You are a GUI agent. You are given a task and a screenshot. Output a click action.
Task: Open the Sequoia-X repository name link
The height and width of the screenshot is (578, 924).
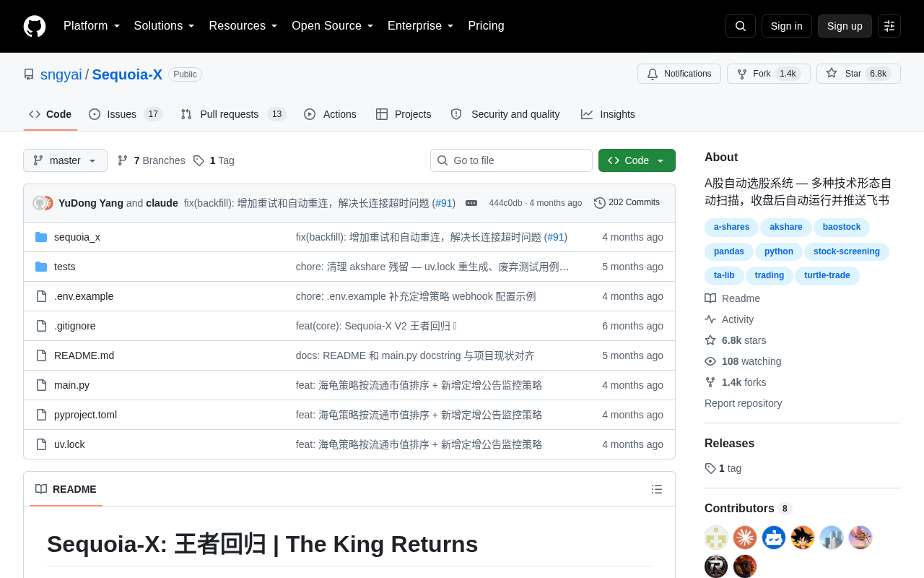point(127,74)
